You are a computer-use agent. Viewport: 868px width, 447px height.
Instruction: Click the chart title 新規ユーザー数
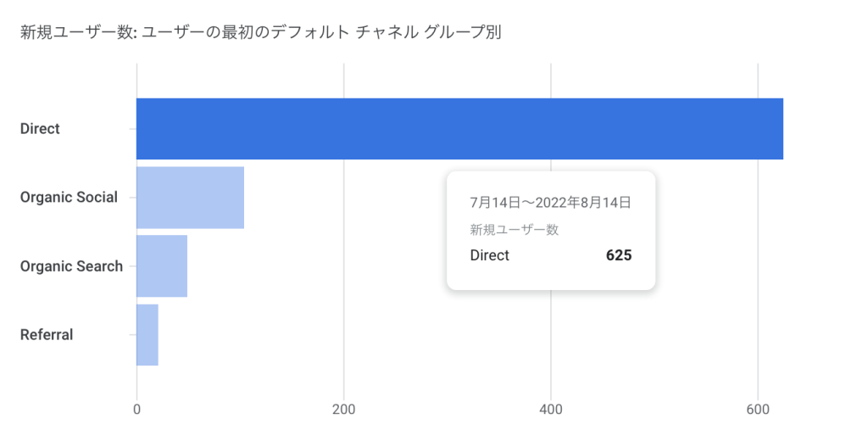click(x=76, y=33)
